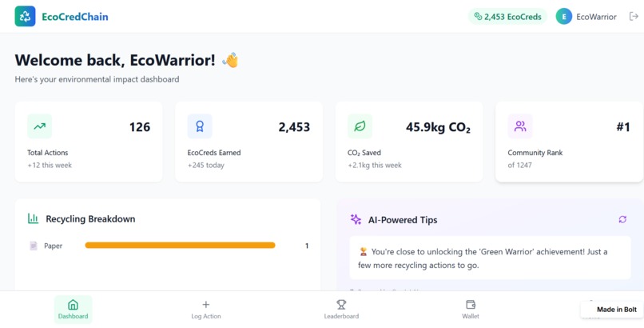
Task: Click the Paper document icon
Action: click(34, 246)
